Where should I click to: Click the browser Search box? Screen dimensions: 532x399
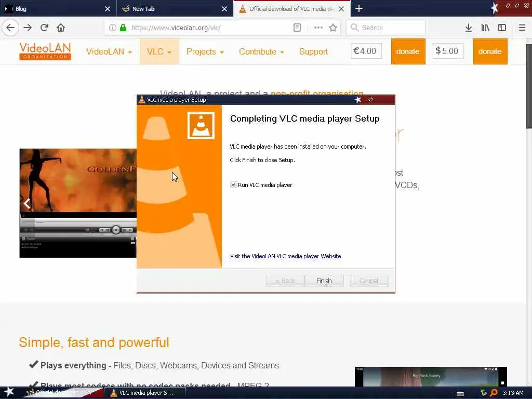(386, 28)
